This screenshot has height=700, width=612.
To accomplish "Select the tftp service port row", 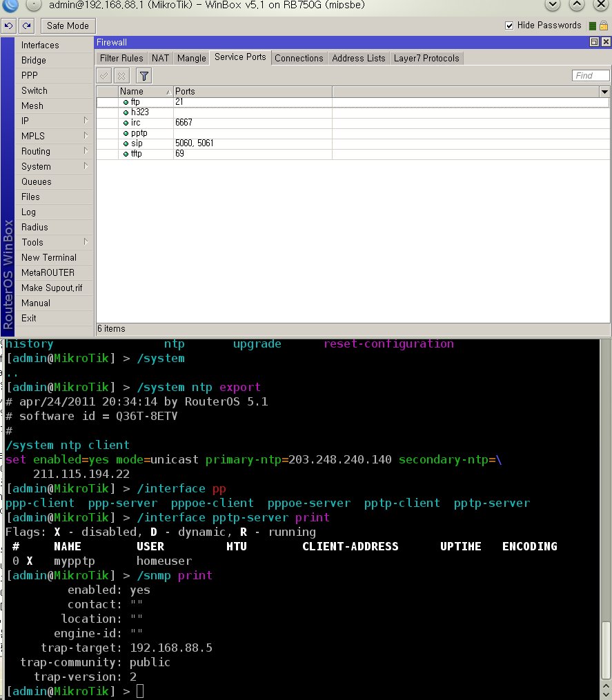I will pos(353,154).
